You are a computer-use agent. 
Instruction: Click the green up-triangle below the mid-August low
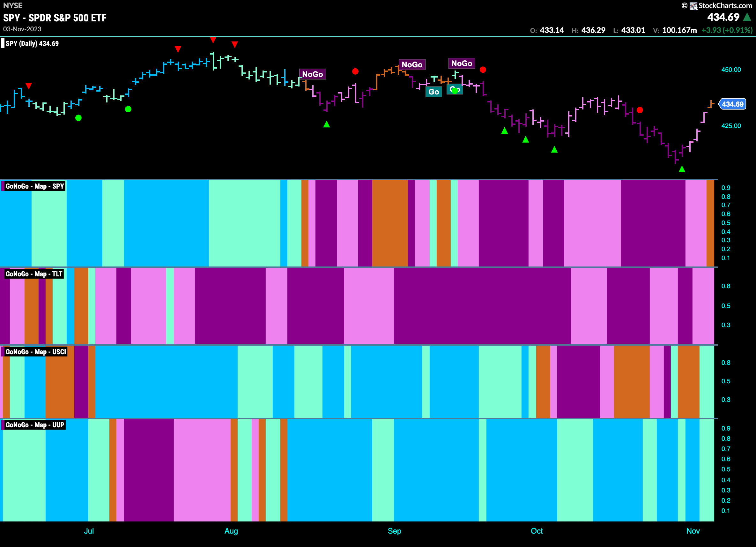click(327, 124)
